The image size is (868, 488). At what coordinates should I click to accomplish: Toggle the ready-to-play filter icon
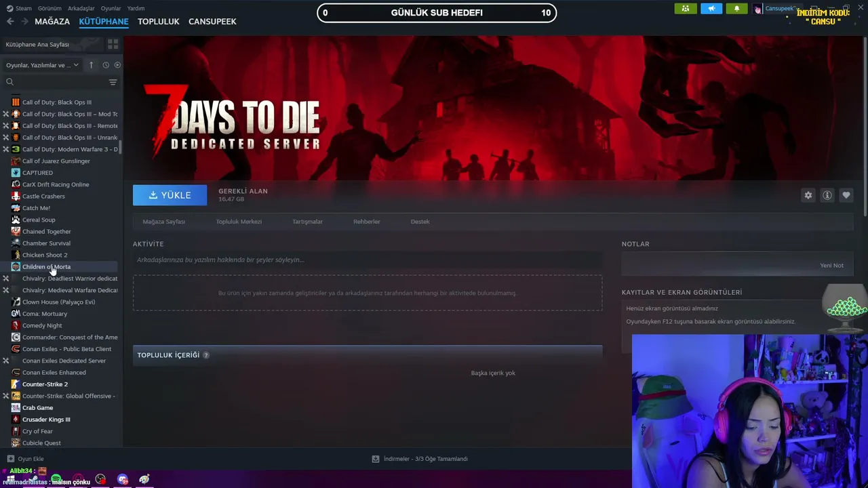[x=117, y=65]
